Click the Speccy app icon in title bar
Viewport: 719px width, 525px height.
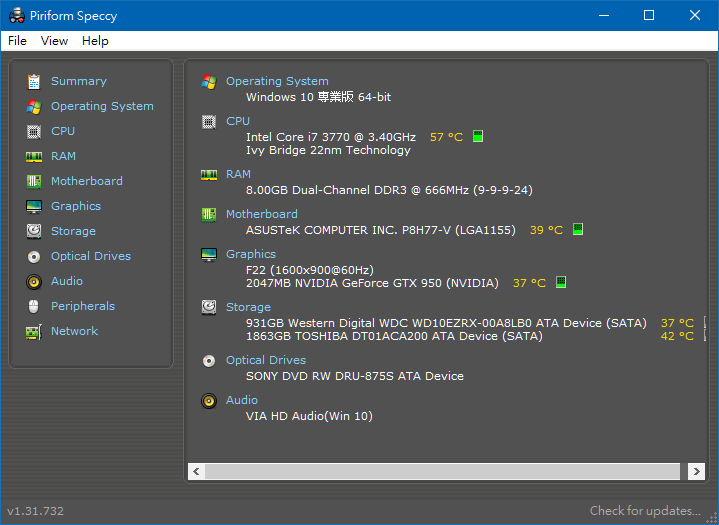[x=17, y=16]
